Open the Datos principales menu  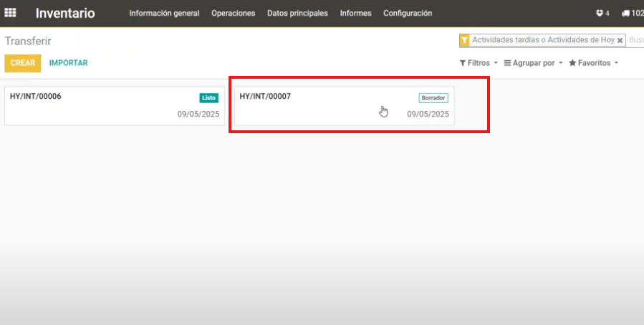297,13
